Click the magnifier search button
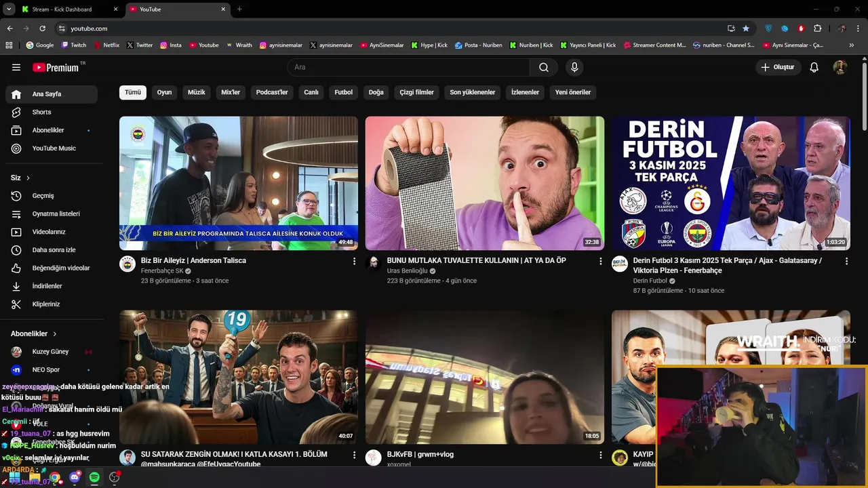The height and width of the screenshot is (488, 868). [544, 67]
